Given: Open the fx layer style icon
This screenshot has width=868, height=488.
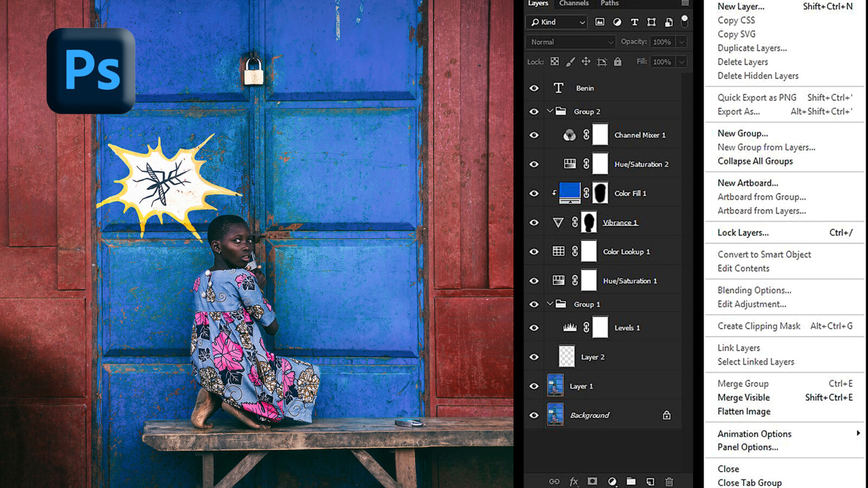Looking at the screenshot, I should coord(573,481).
